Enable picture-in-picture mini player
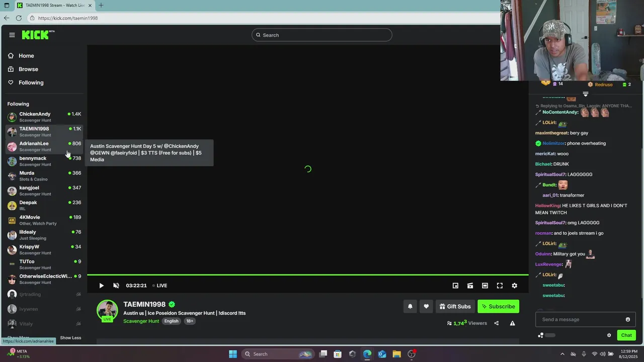The width and height of the screenshot is (644, 362). coord(455,286)
